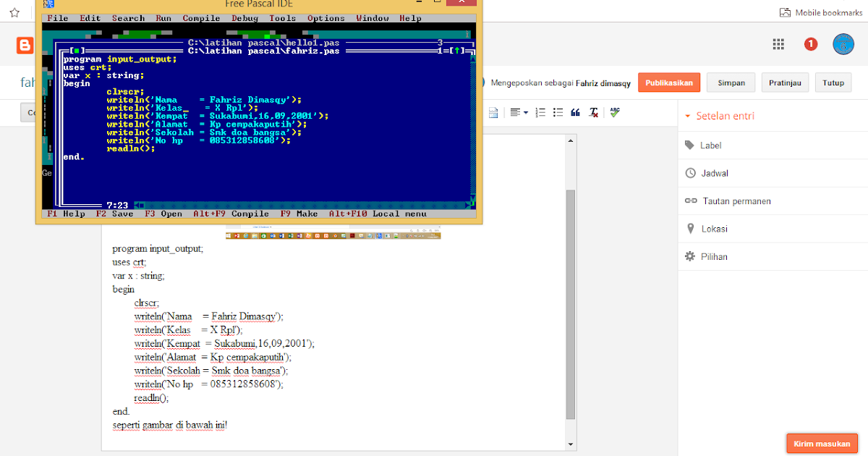868x456 pixels.
Task: Select the screenshot thumbnail in post body
Action: tap(333, 232)
